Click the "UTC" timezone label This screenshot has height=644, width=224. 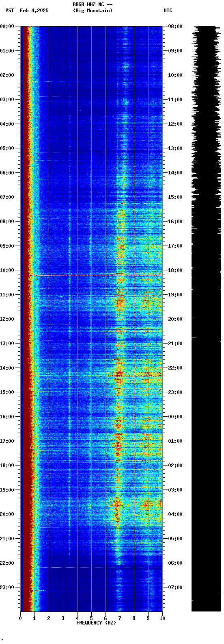168,11
